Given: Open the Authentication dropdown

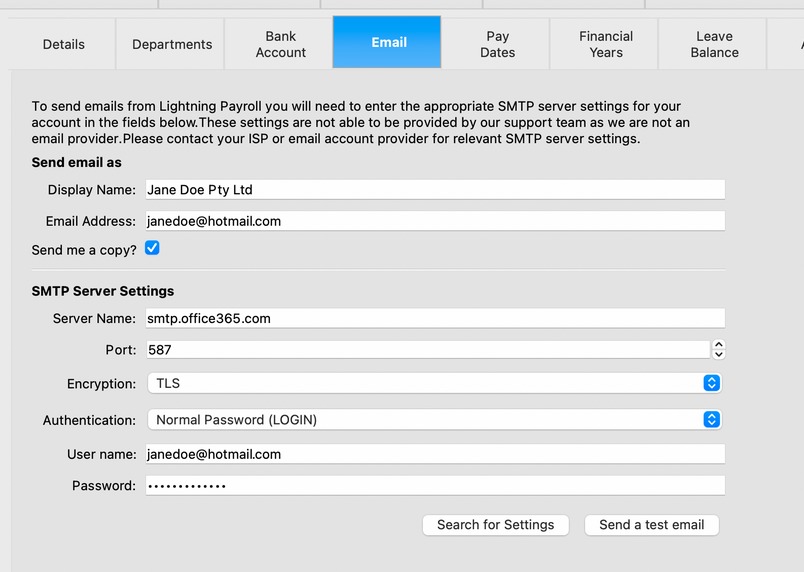Looking at the screenshot, I should 435,420.
